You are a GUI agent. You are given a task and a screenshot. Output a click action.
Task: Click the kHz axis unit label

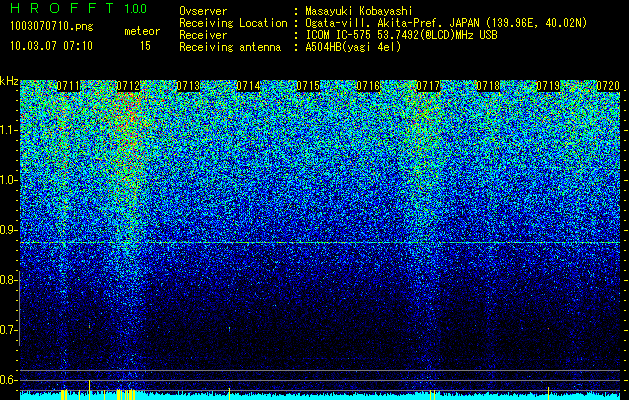click(x=9, y=81)
